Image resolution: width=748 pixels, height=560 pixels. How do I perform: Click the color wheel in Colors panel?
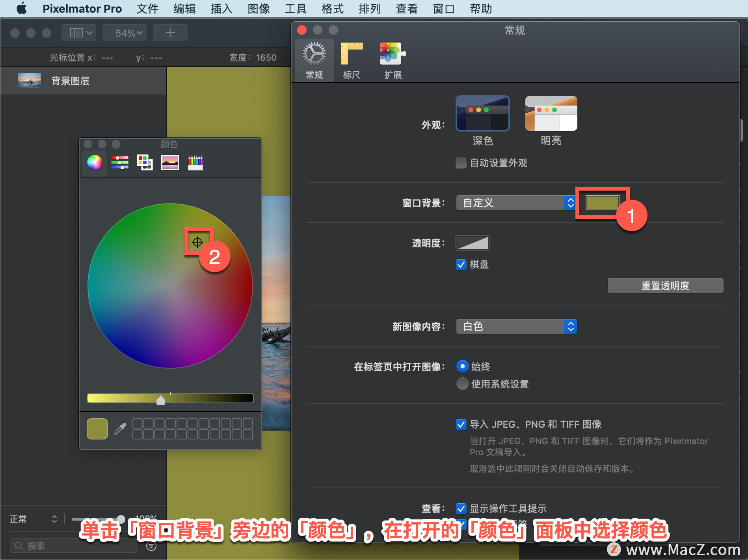170,286
